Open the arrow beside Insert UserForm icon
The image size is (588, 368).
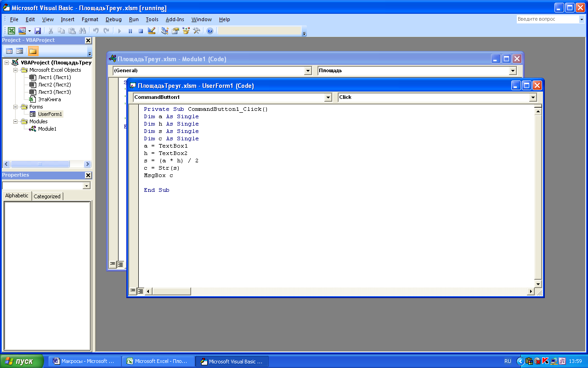point(29,31)
